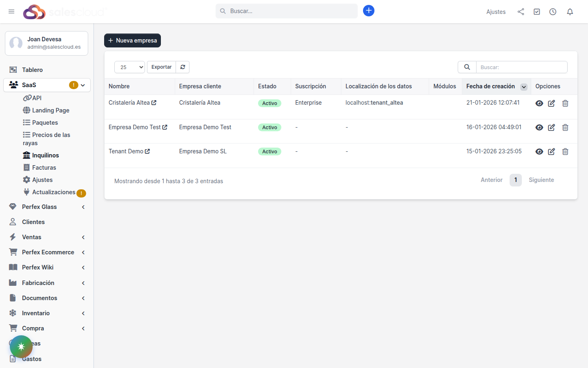Click the Nueva empresa button
This screenshot has height=368, width=588.
click(x=132, y=40)
